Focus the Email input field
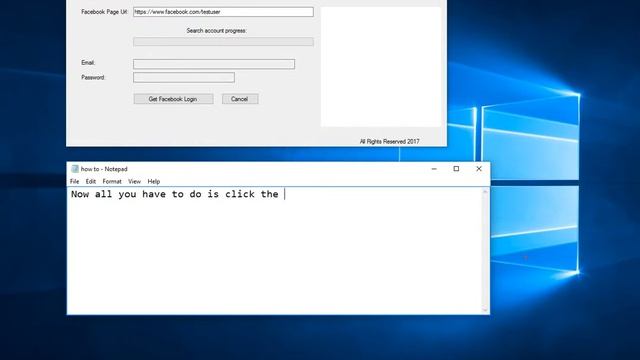The width and height of the screenshot is (640, 360). click(214, 64)
